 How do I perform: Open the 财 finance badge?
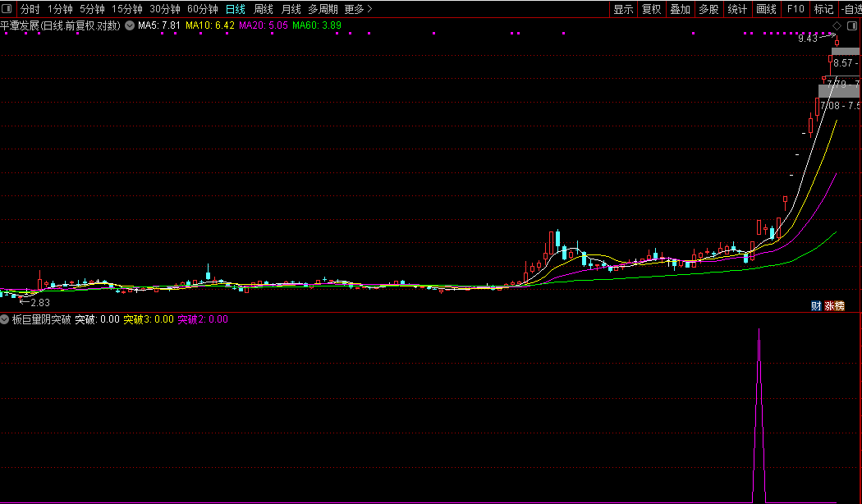(x=816, y=306)
